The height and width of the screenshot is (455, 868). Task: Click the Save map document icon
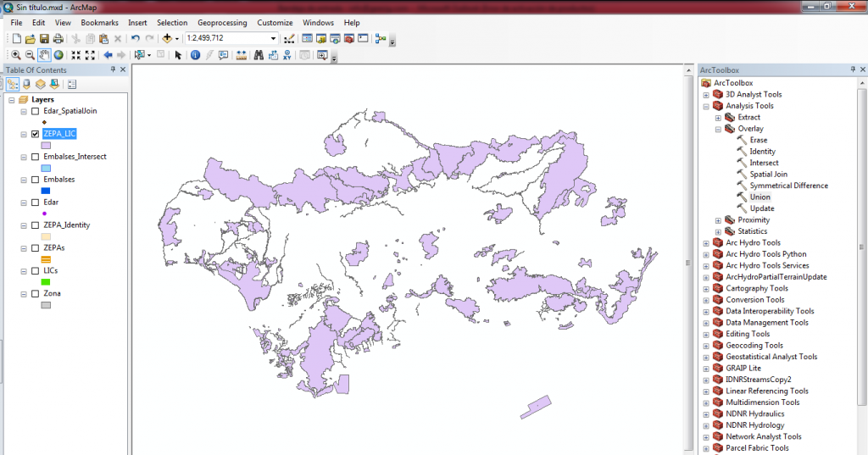tap(44, 39)
